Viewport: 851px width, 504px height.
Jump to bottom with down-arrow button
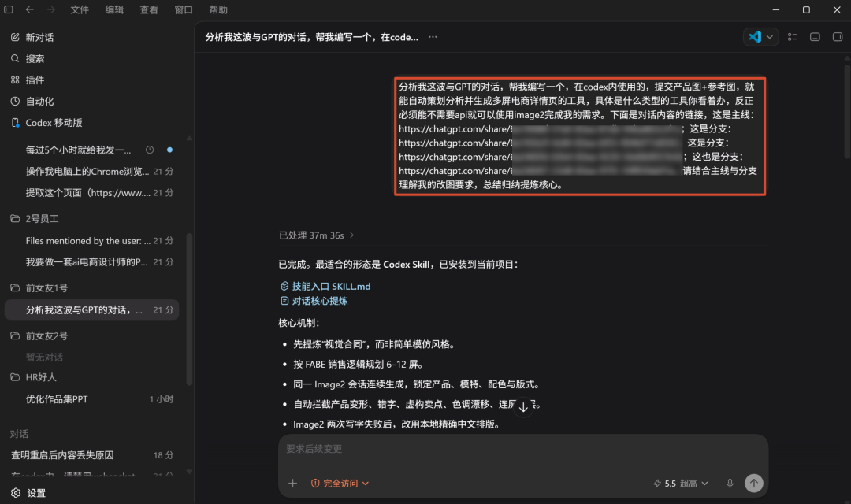pyautogui.click(x=523, y=407)
